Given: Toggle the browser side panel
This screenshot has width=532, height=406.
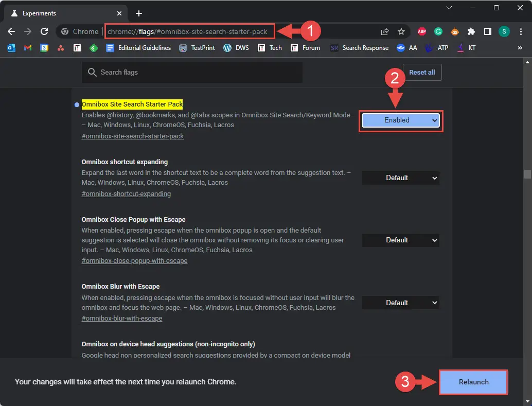Looking at the screenshot, I should [488, 31].
